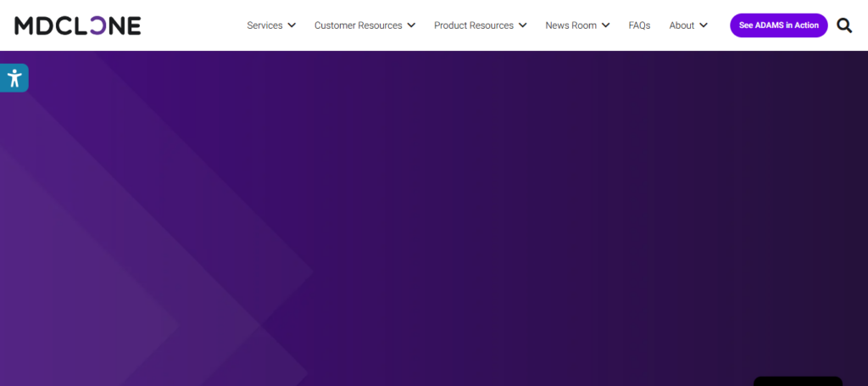Click the MDClone logo

point(77,25)
